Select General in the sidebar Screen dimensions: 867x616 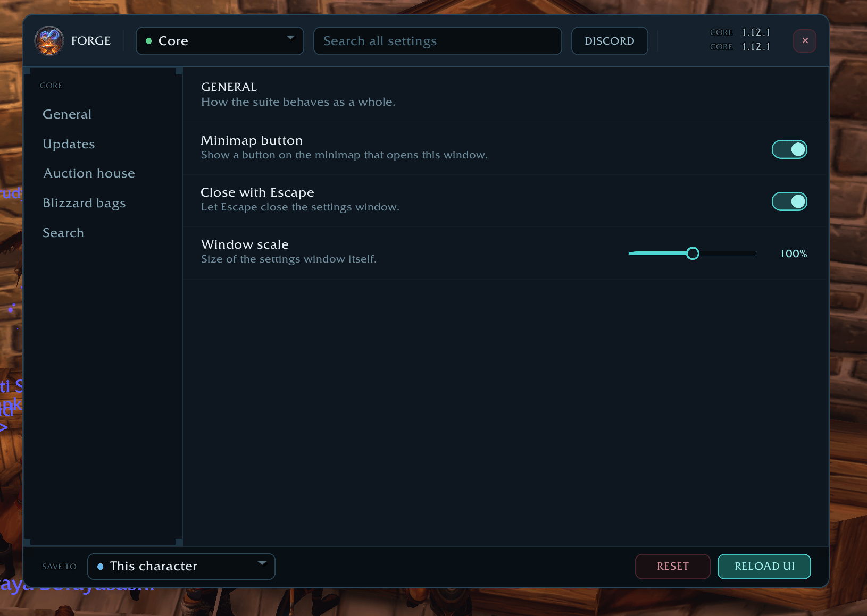(x=67, y=114)
